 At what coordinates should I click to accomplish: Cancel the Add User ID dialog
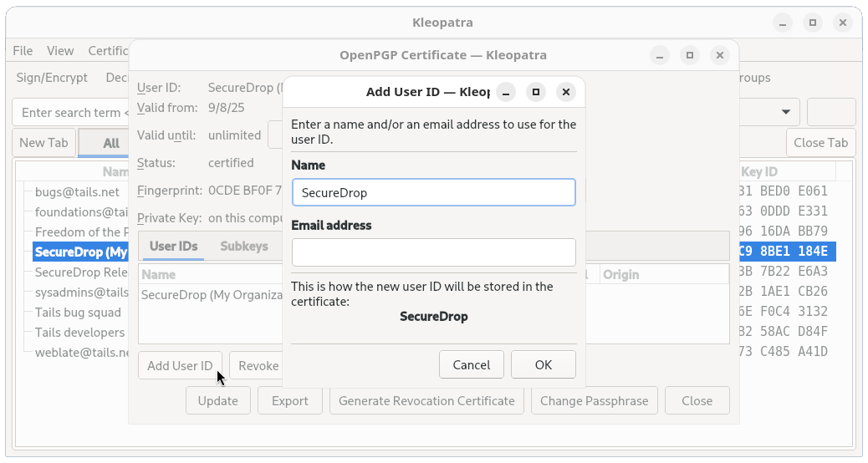coord(471,364)
